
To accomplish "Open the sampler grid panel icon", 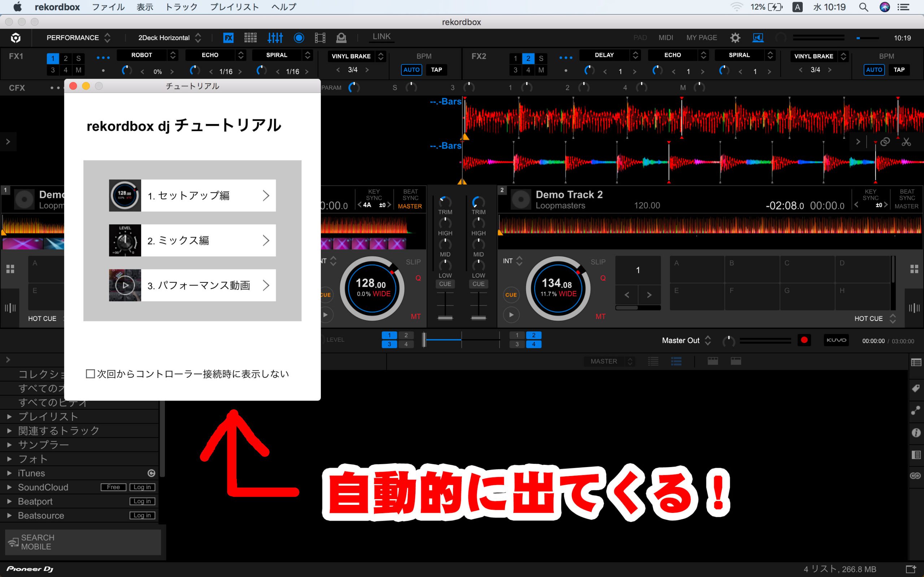I will [250, 38].
